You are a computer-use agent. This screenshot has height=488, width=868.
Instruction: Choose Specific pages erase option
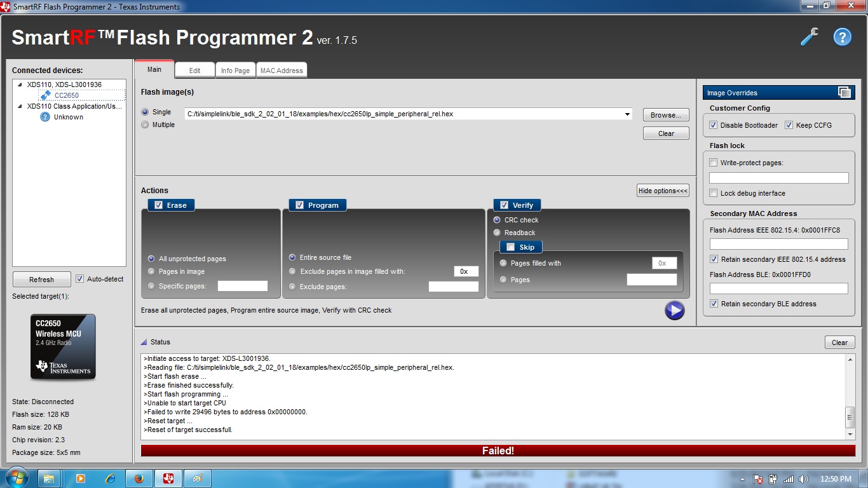tap(151, 287)
